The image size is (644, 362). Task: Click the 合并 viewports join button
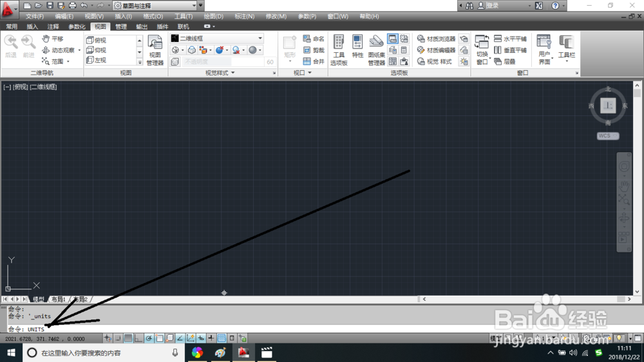(x=314, y=62)
